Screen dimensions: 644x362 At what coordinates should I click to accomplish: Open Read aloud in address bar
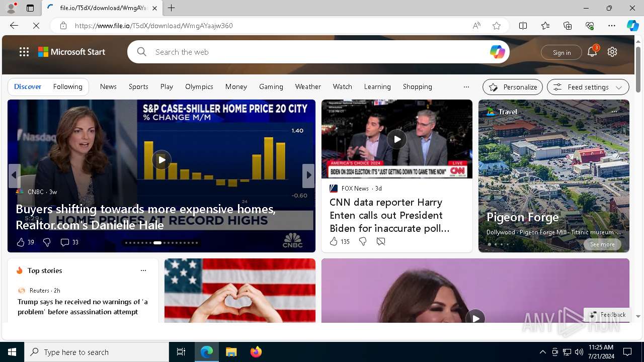pos(476,26)
